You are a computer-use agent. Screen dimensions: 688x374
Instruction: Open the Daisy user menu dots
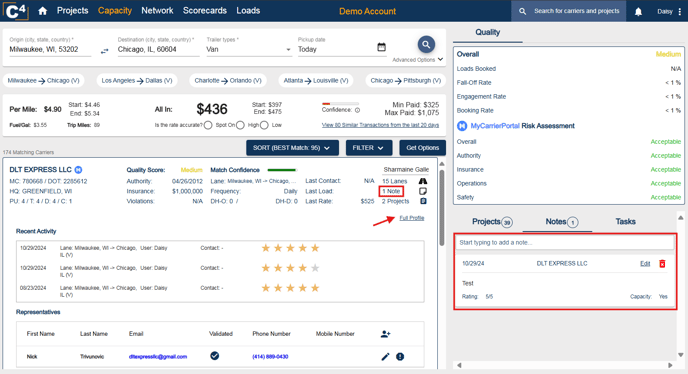coord(680,12)
